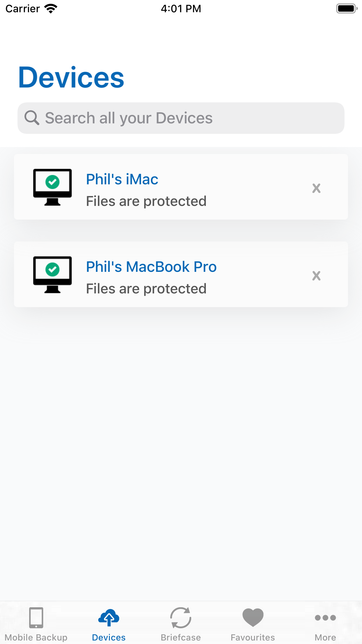Tap the More ellipsis icon
Screen dimensions: 362x644
pos(325,618)
